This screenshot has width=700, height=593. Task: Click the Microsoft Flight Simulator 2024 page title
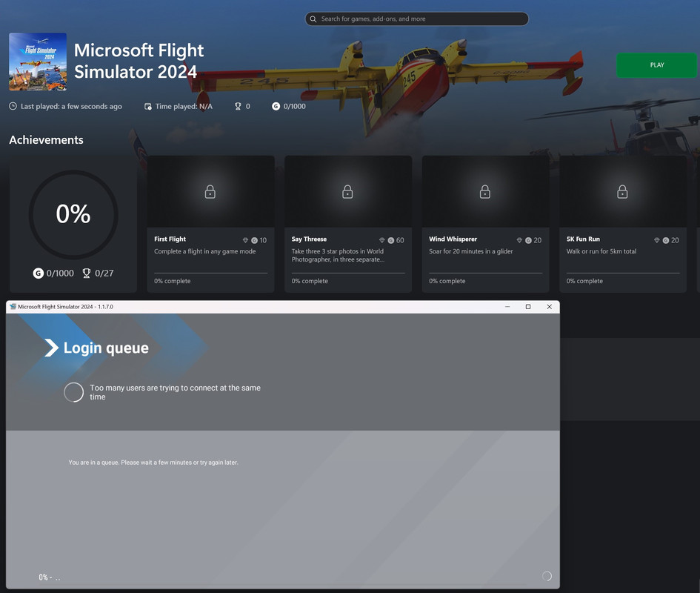point(139,62)
